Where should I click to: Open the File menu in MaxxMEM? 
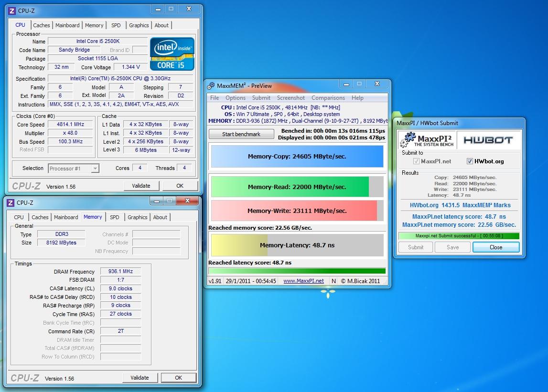(x=215, y=98)
